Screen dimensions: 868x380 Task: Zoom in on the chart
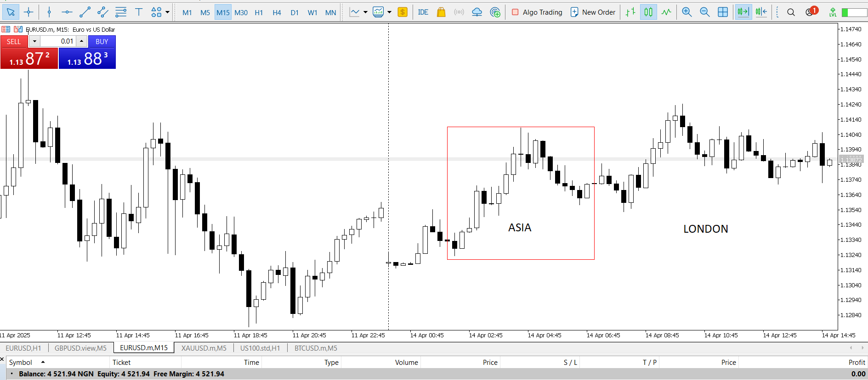[686, 12]
